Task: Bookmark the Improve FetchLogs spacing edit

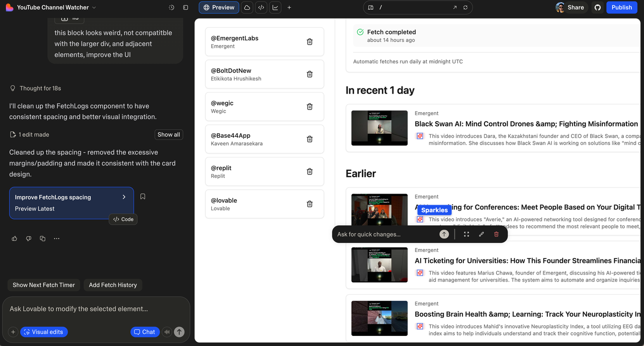Action: click(143, 197)
